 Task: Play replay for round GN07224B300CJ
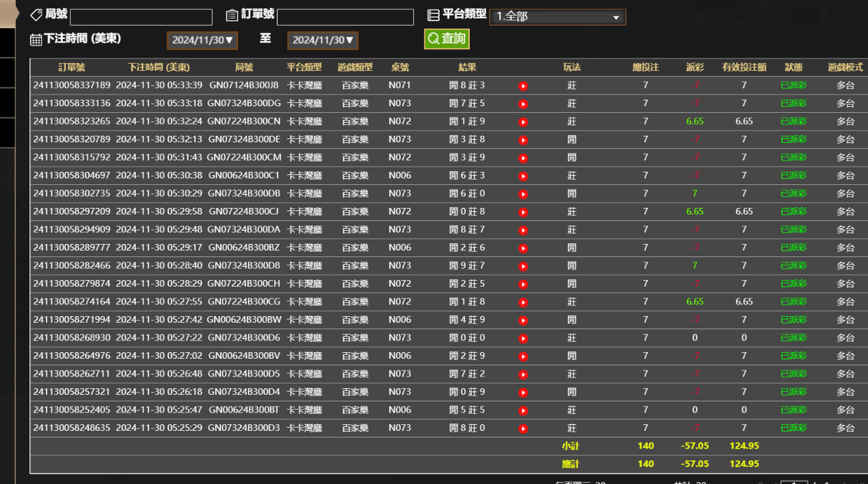coord(523,212)
